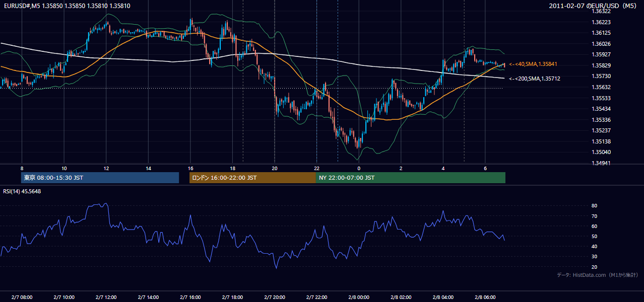Click price axis value 1.35040
The height and width of the screenshot is (302, 644).
(x=602, y=152)
